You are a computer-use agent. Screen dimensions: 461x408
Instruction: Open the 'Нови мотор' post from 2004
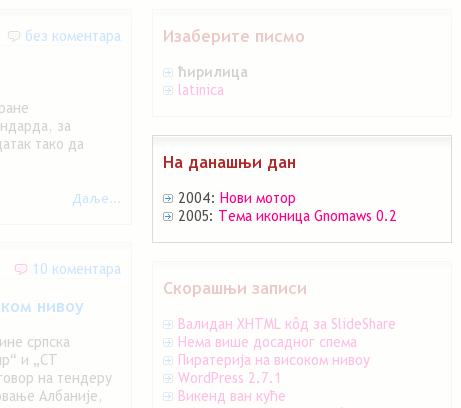click(257, 198)
